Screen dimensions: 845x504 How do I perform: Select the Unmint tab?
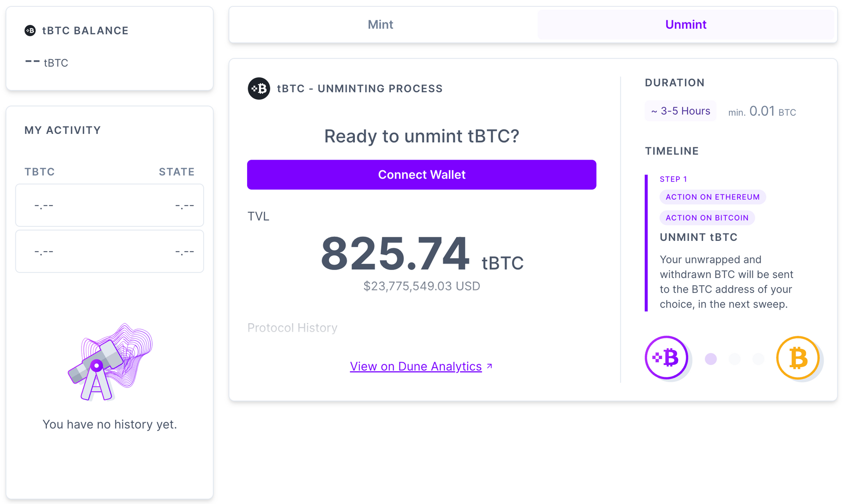pos(686,25)
